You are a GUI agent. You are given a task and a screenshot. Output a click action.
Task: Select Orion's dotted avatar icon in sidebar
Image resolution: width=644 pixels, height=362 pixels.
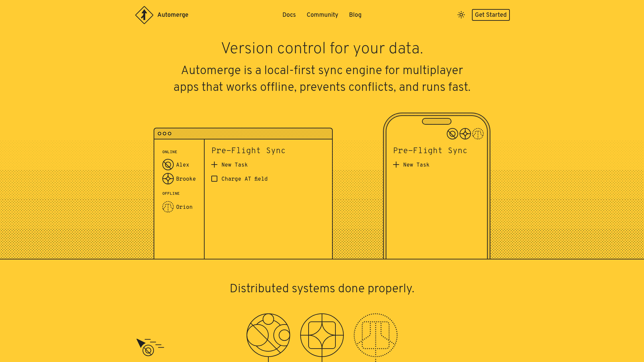(168, 207)
